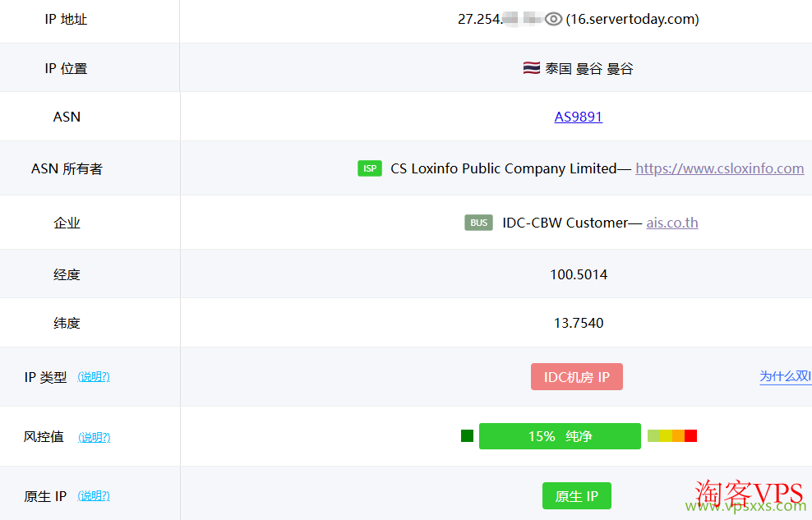Click the 15% 纯净 risk score bar
This screenshot has height=520, width=812.
[560, 436]
